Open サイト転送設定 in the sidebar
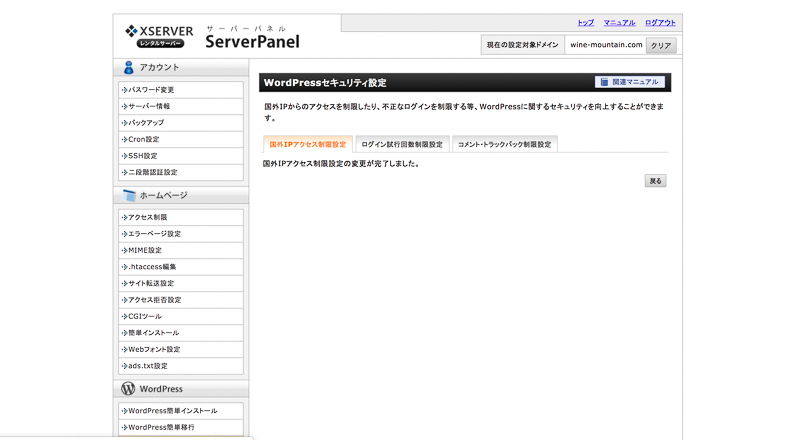 pyautogui.click(x=181, y=283)
